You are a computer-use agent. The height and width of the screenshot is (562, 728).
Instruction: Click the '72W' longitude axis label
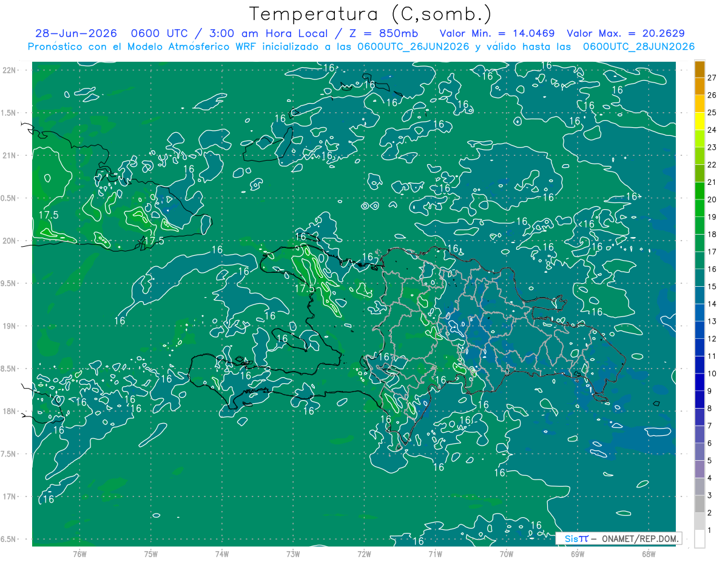click(364, 554)
